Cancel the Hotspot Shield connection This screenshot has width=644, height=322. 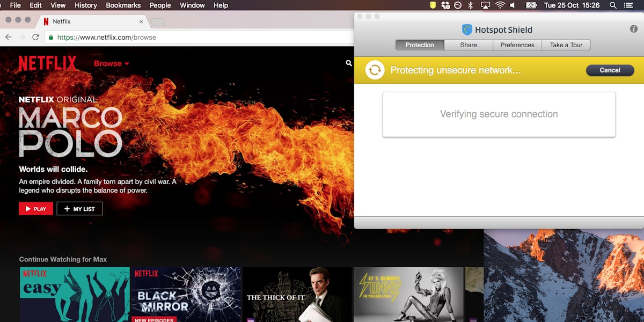[x=610, y=70]
